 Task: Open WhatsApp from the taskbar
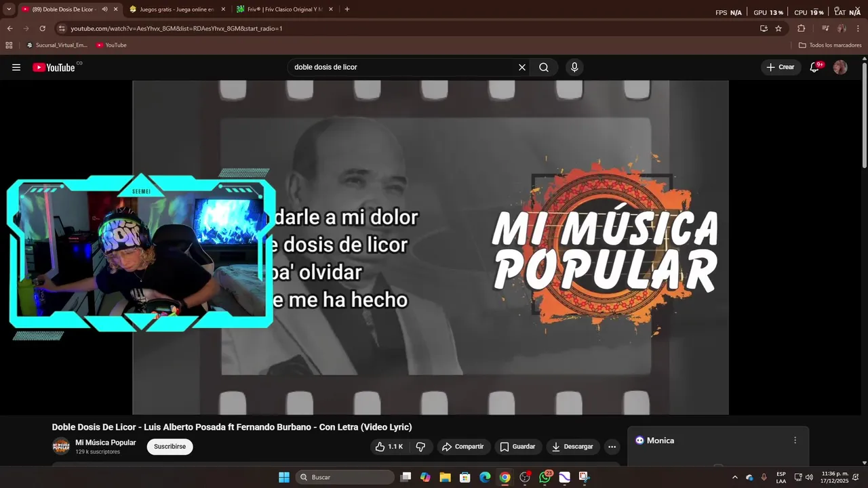click(545, 477)
